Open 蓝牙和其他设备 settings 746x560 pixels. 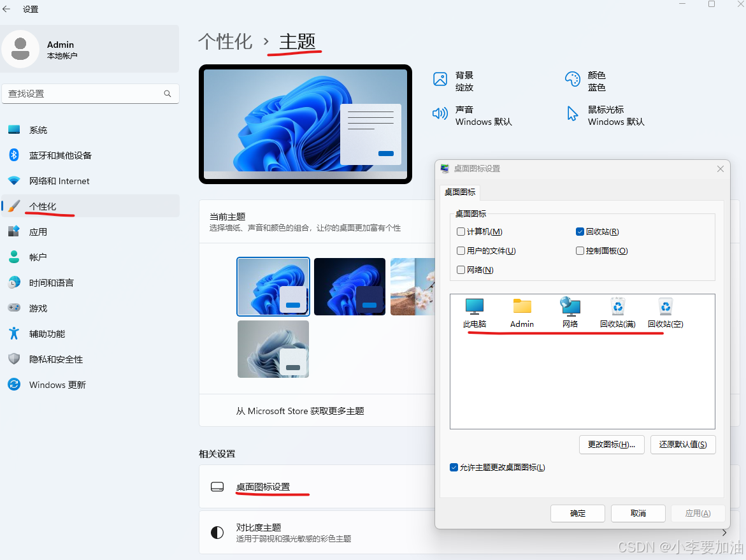tap(90, 155)
